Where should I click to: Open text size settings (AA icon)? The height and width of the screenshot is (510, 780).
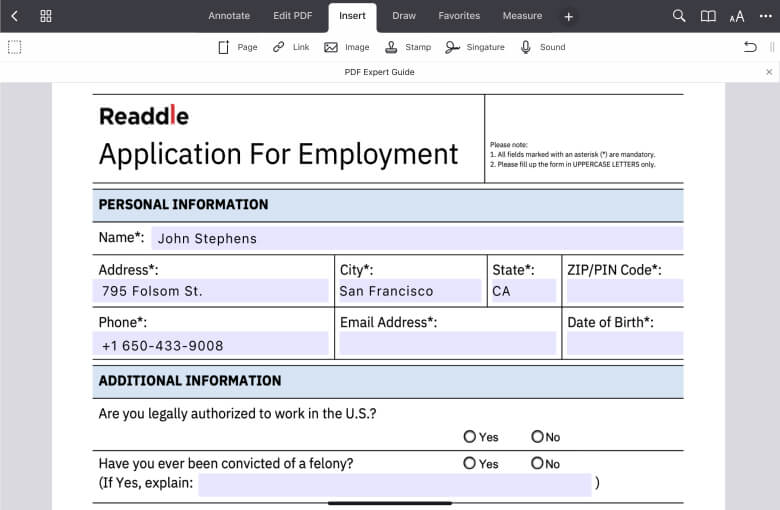737,16
